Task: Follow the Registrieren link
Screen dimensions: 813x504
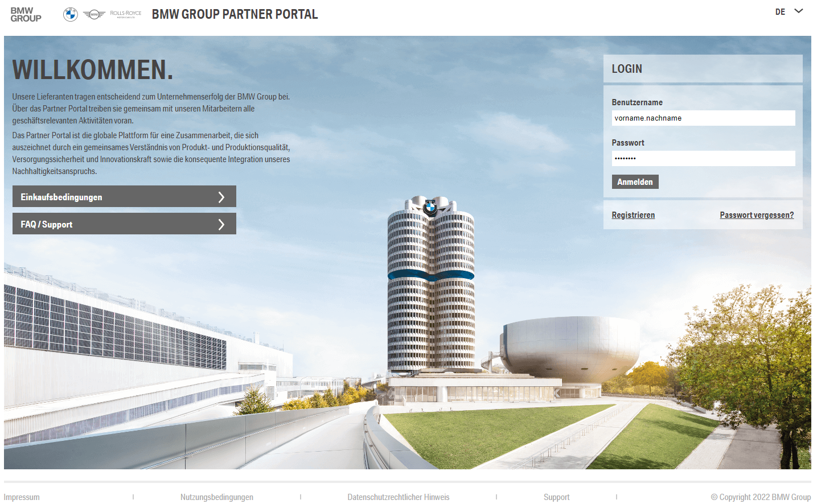Action: [x=633, y=215]
